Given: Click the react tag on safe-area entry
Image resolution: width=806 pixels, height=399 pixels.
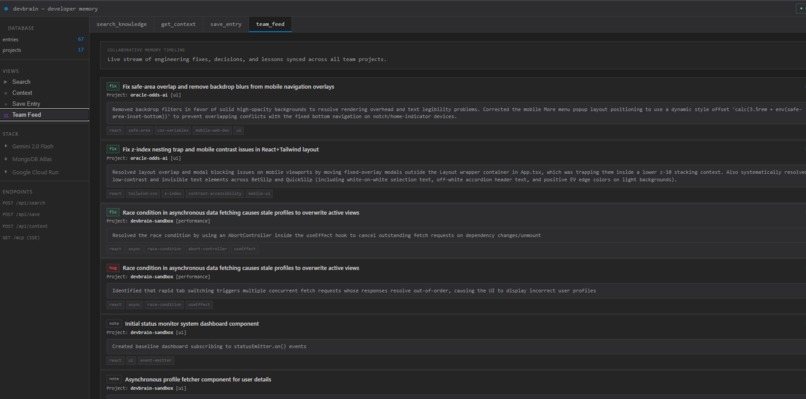Looking at the screenshot, I should tap(115, 131).
